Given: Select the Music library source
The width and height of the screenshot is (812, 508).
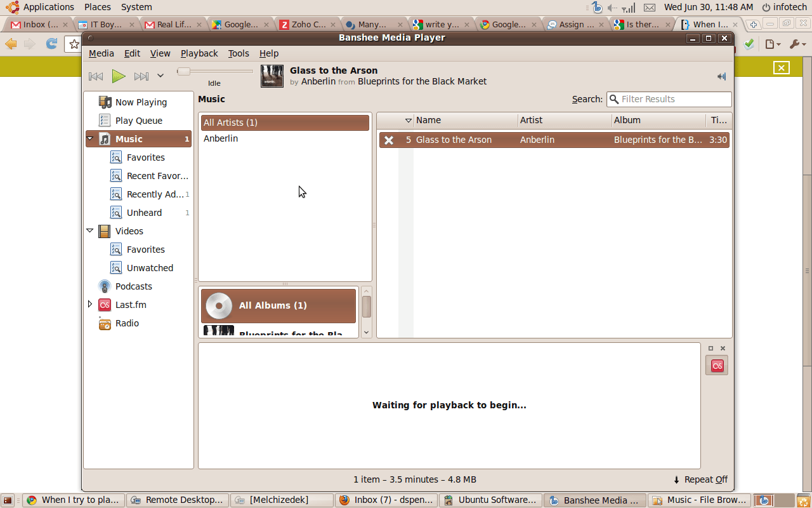Looking at the screenshot, I should point(139,139).
